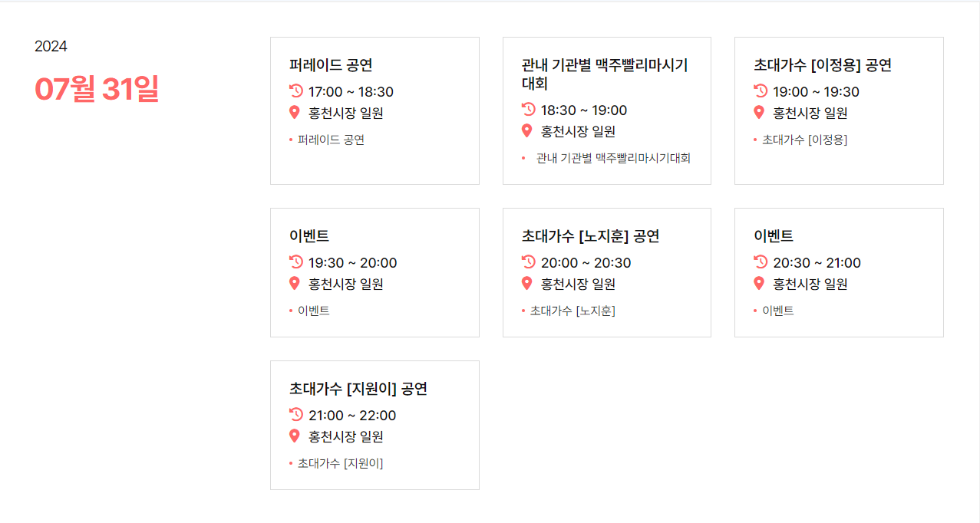This screenshot has width=980, height=523.
Task: Click the 관내 기관별 맥주빨리마시기대회 tag
Action: click(614, 158)
